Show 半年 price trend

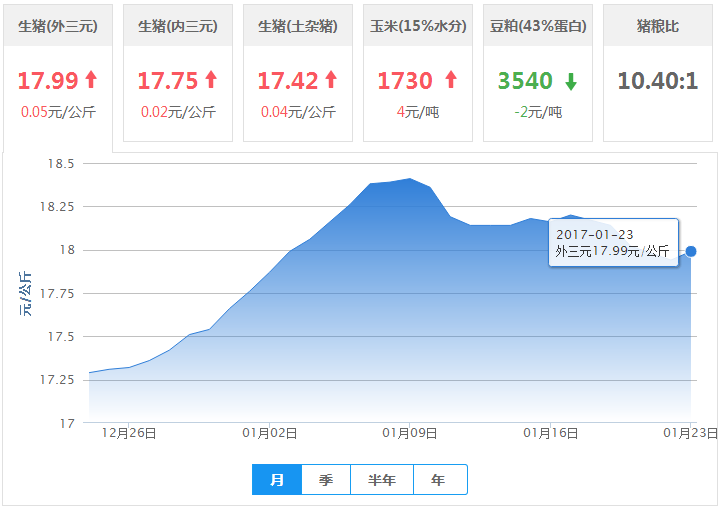[x=382, y=480]
